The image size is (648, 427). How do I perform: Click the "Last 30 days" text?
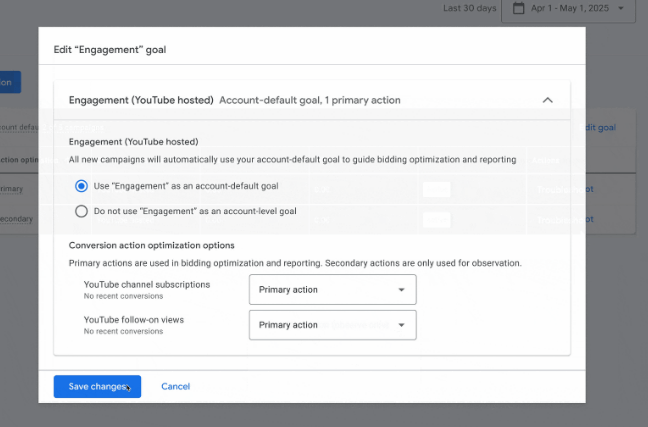click(469, 8)
